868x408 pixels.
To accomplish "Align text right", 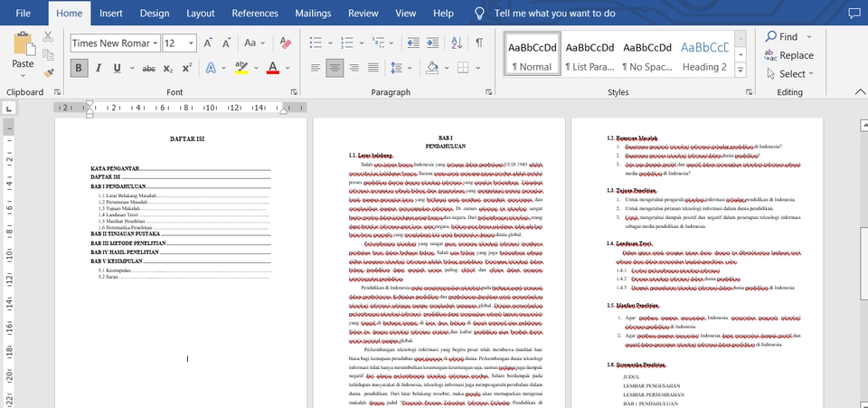I will (x=354, y=68).
